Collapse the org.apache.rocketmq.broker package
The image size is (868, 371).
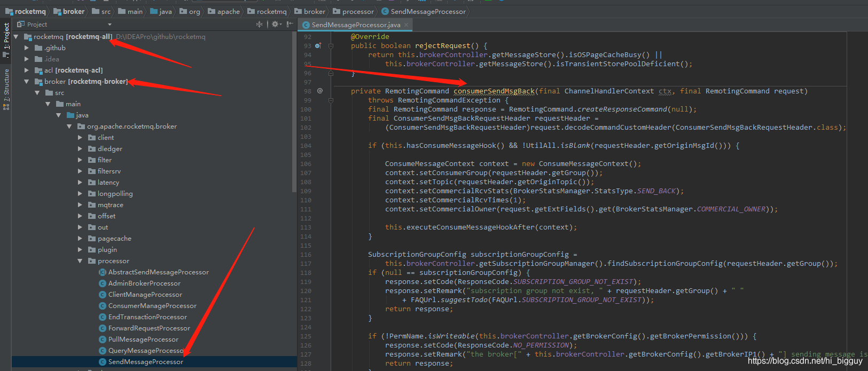click(x=69, y=127)
